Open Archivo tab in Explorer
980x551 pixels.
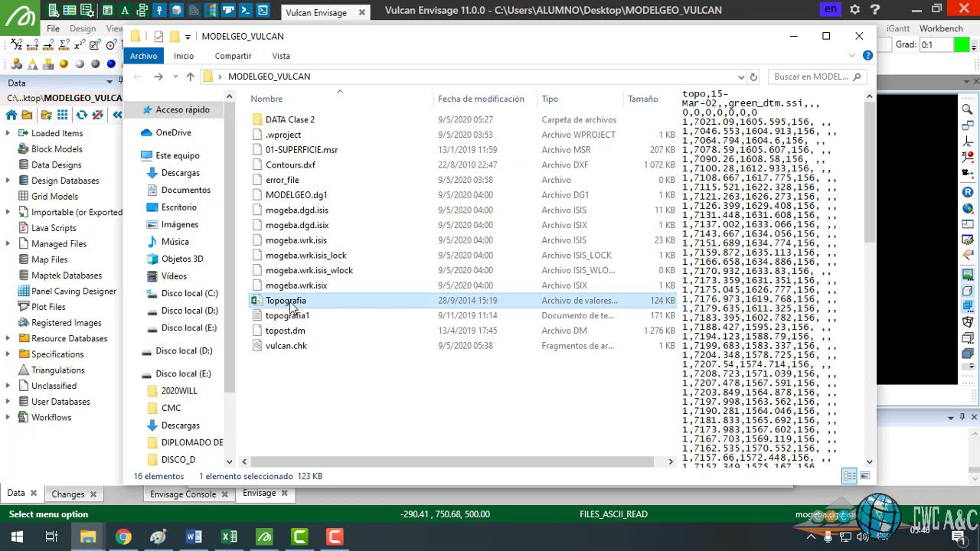pos(143,56)
